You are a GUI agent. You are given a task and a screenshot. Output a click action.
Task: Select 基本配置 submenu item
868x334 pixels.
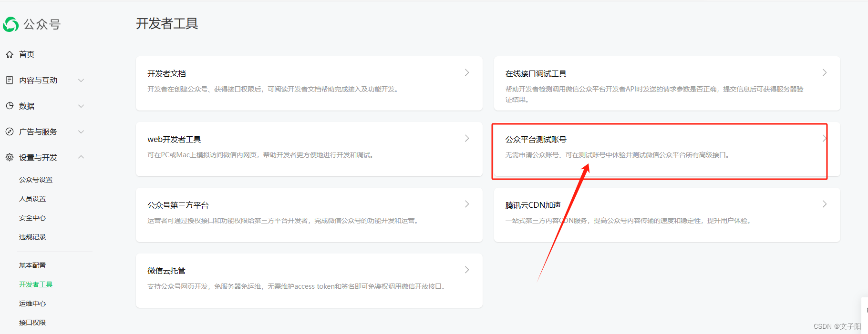[32, 265]
